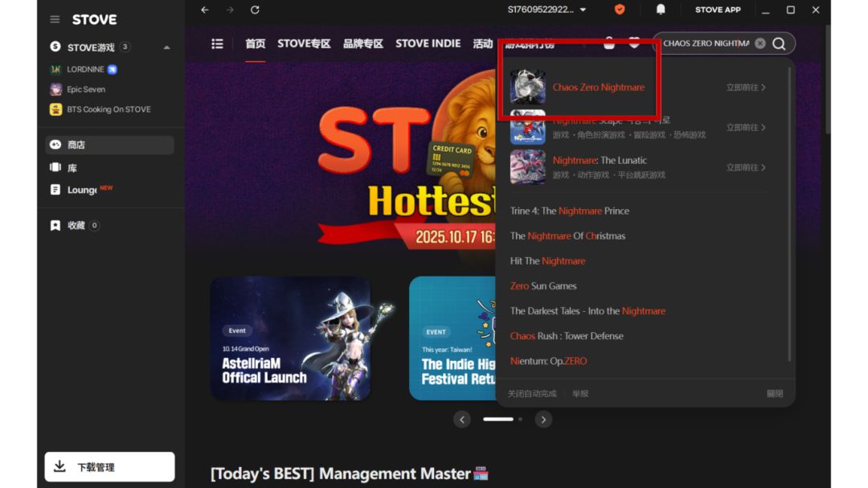Open shopping cart icon

pos(609,43)
